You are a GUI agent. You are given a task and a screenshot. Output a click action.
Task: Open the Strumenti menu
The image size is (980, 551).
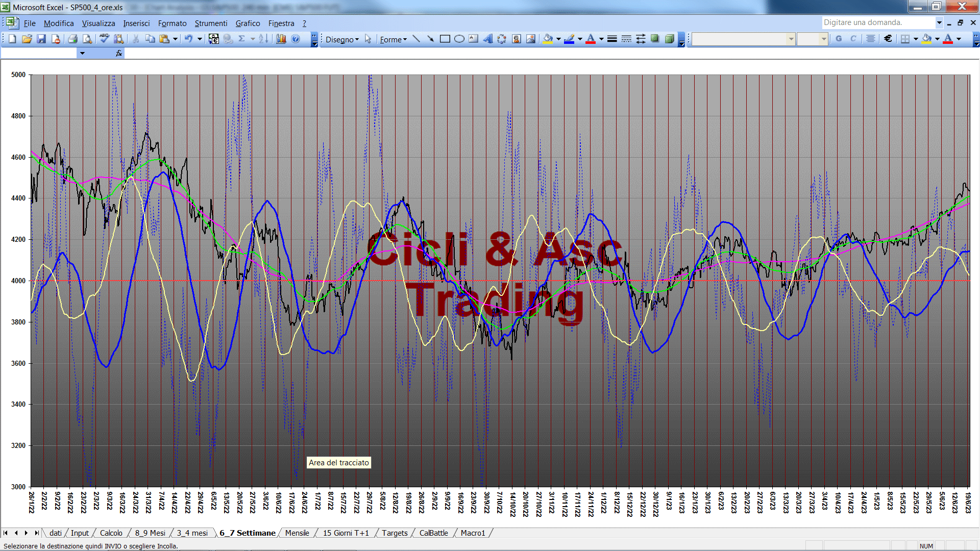(211, 23)
